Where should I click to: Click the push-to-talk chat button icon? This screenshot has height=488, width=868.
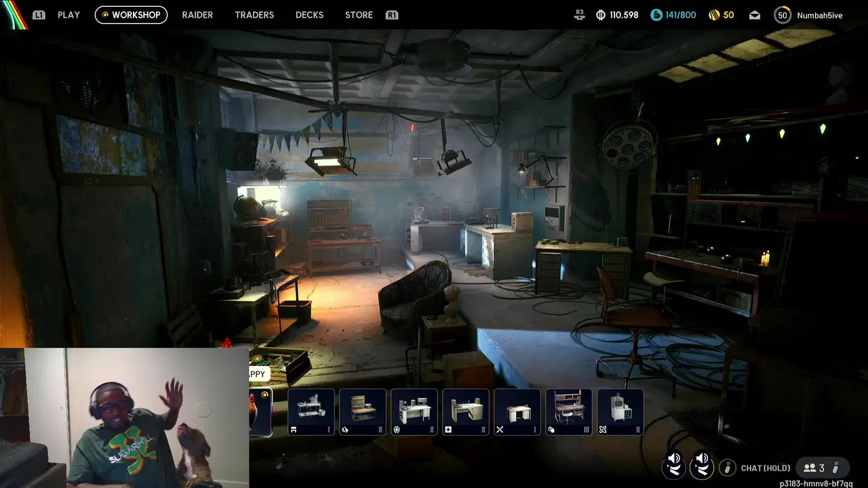tap(727, 468)
